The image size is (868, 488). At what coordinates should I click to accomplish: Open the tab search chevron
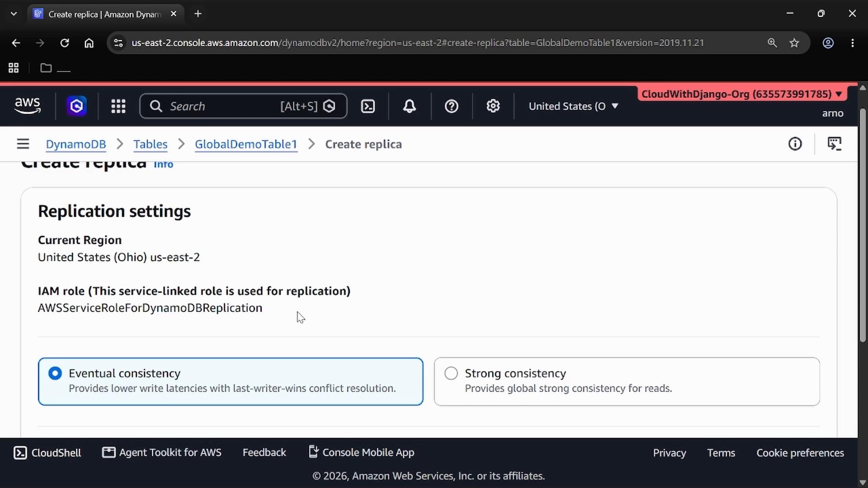tap(14, 14)
